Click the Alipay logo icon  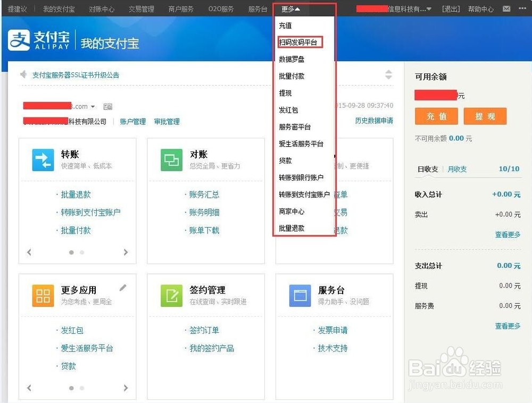coord(19,40)
